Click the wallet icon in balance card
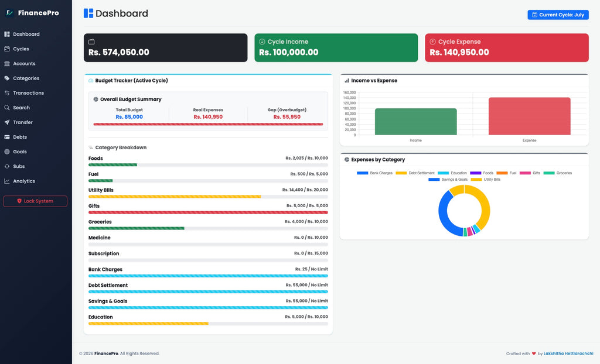 91,42
